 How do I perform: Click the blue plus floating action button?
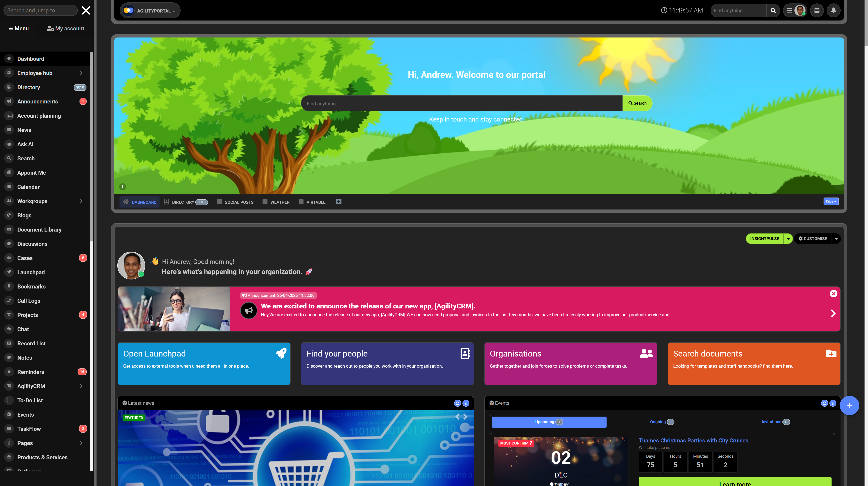pyautogui.click(x=849, y=405)
